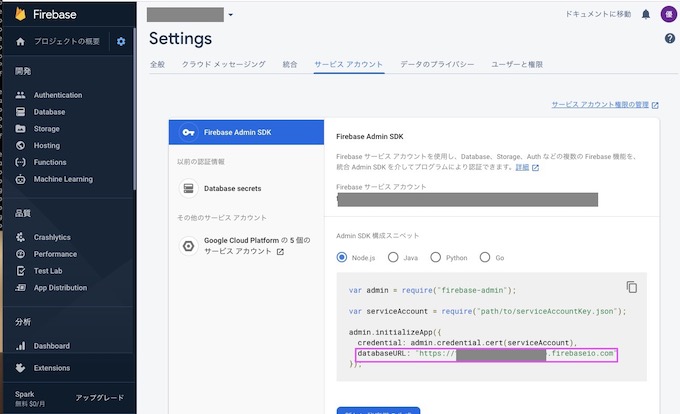Click the アップグレード button
680x414 pixels.
[x=100, y=398]
